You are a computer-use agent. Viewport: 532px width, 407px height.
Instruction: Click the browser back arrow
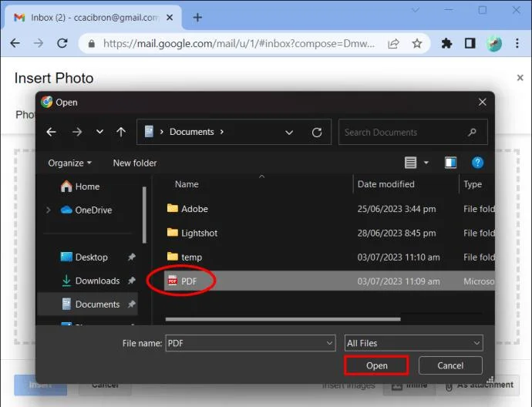(15, 43)
